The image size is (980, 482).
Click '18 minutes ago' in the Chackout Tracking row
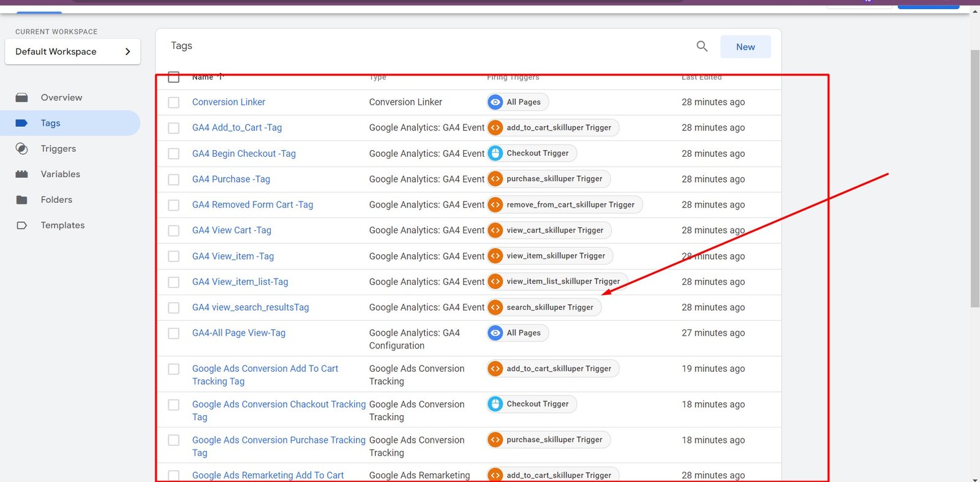714,404
